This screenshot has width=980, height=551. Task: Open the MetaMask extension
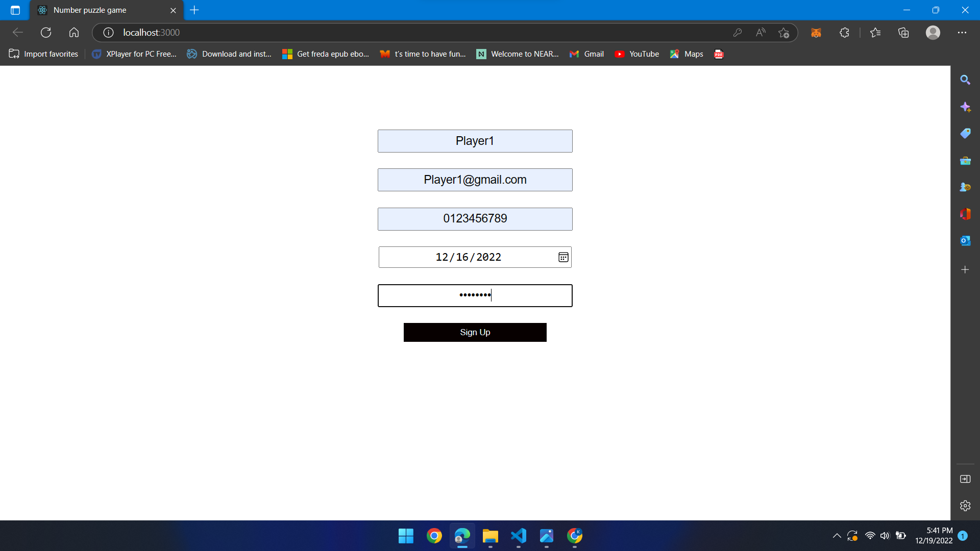coord(816,32)
